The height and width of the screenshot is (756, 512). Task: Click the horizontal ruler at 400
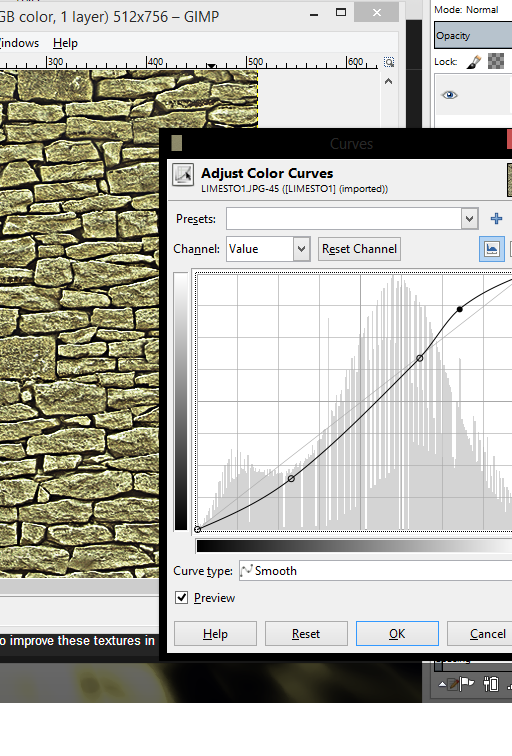[156, 62]
